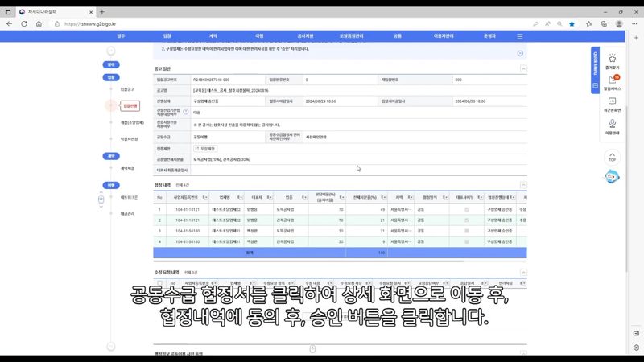This screenshot has height=362, width=644.
Task: Collapse the 수정 요청 내역 section
Action: 523,272
